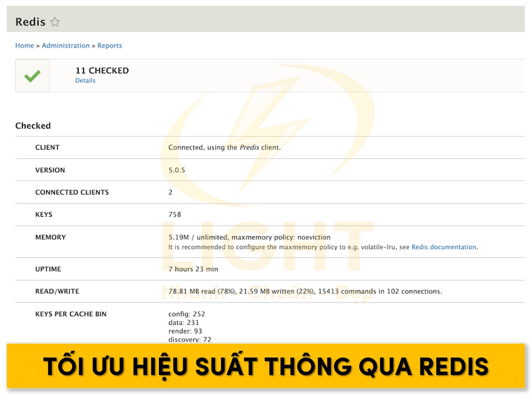Viewport: 532px width, 398px height.
Task: Click the keys value 758
Action: (175, 215)
